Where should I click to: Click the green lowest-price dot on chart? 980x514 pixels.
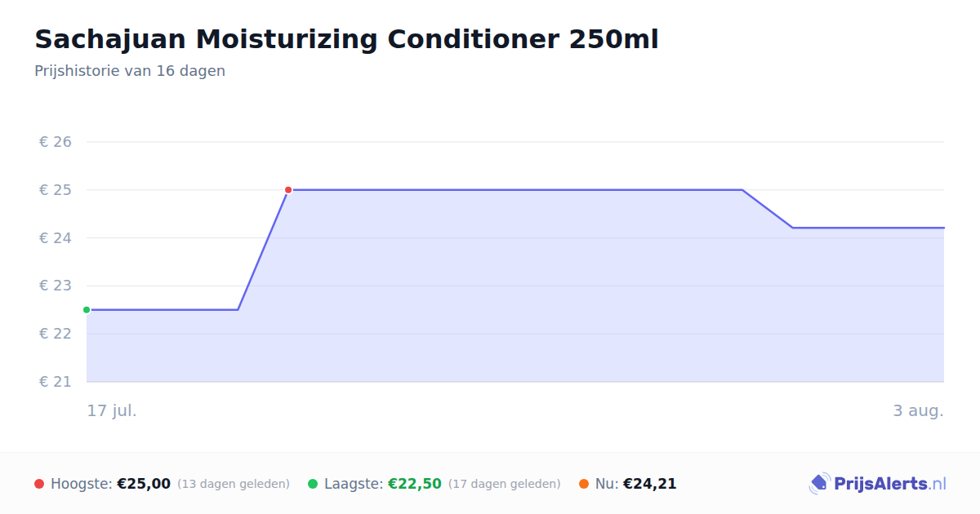click(87, 310)
